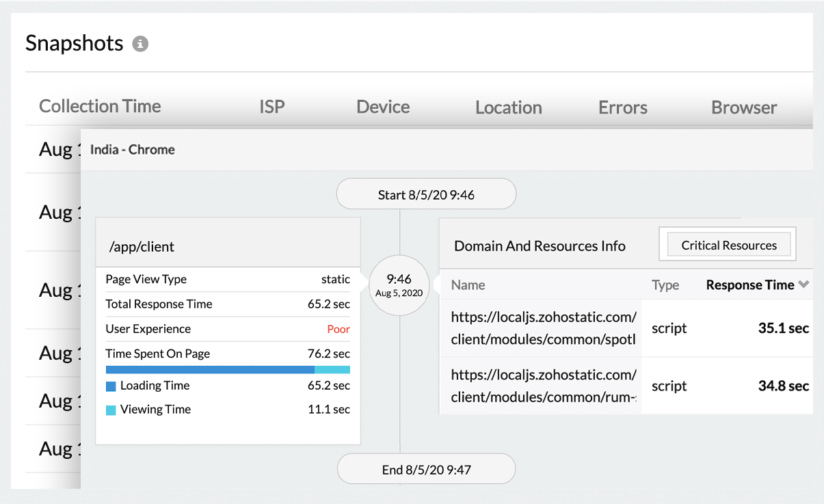Click the cyan Viewing Time legend square
This screenshot has height=504, width=824.
point(112,409)
